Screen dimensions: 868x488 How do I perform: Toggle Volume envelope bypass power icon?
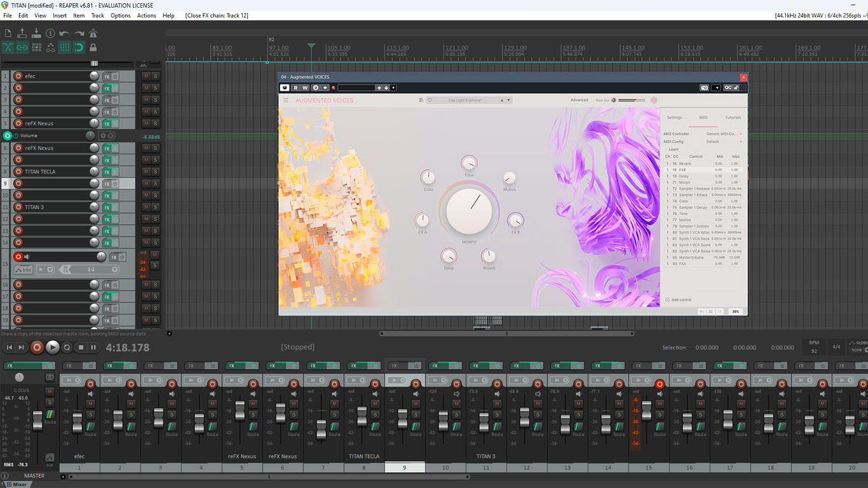[16, 136]
